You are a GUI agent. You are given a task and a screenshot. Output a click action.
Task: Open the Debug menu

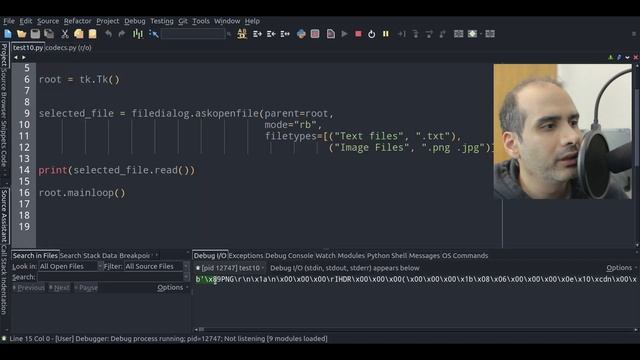tap(135, 21)
